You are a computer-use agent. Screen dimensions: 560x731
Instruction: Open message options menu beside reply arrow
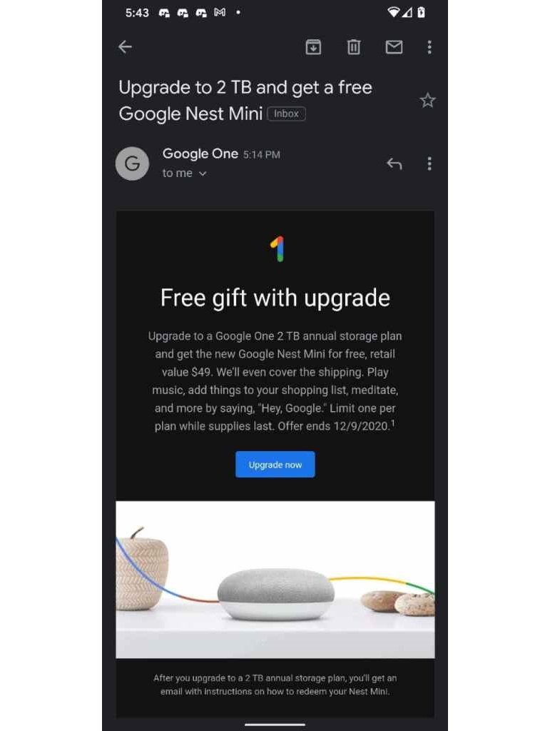point(429,163)
